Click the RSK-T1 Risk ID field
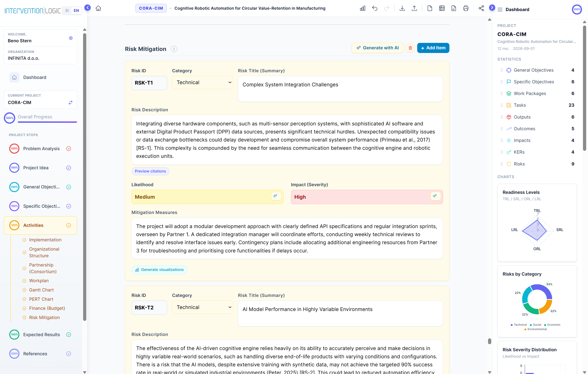The image size is (588, 374). tap(149, 83)
